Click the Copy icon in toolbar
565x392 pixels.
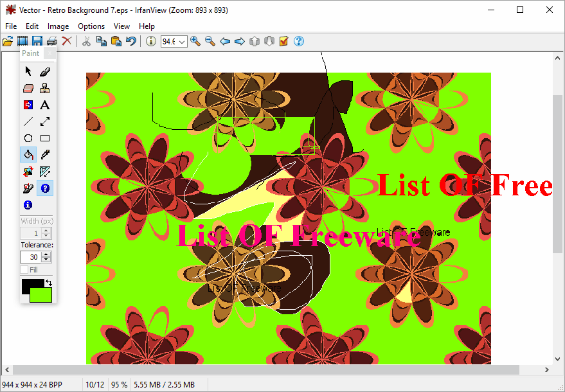click(x=102, y=41)
